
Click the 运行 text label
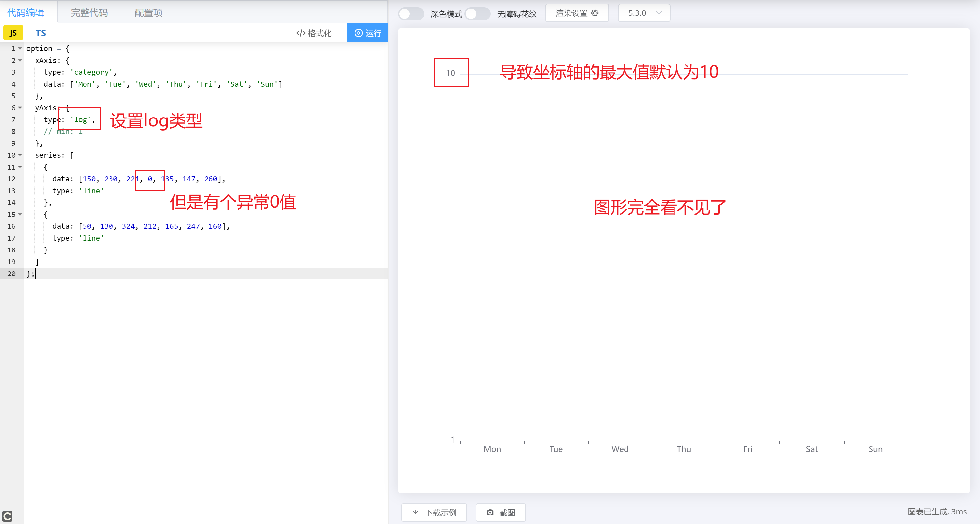pyautogui.click(x=373, y=33)
